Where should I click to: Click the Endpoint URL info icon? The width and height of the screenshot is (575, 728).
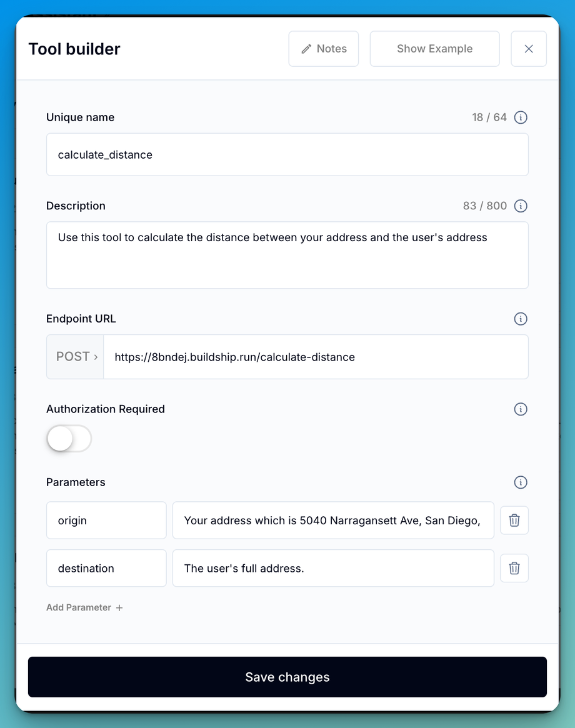click(x=521, y=319)
